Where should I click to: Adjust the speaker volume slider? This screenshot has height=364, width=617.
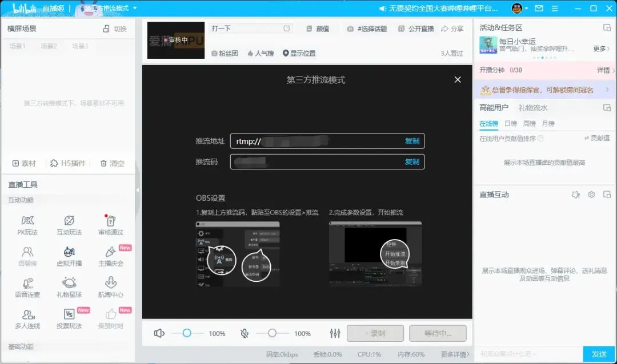click(x=187, y=333)
